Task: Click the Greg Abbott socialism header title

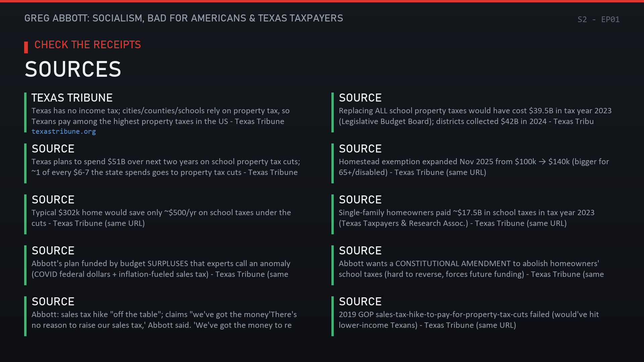Action: (183, 18)
